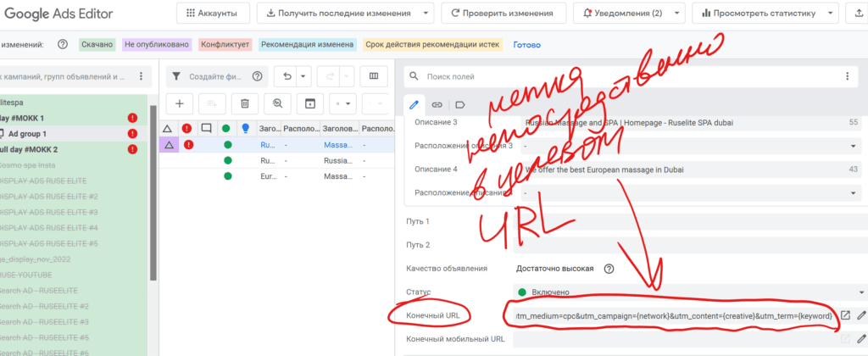Image resolution: width=868 pixels, height=356 pixels.
Task: Click the plus add ad button
Action: click(x=180, y=103)
